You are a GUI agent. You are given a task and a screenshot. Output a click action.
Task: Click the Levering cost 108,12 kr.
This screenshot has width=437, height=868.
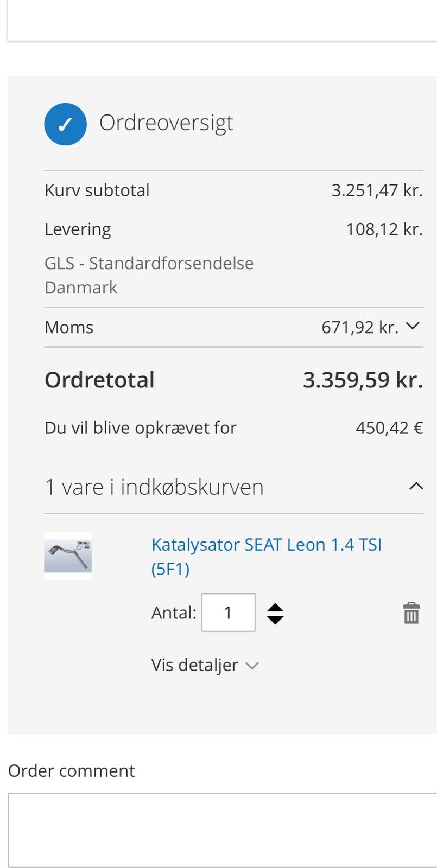tap(384, 229)
